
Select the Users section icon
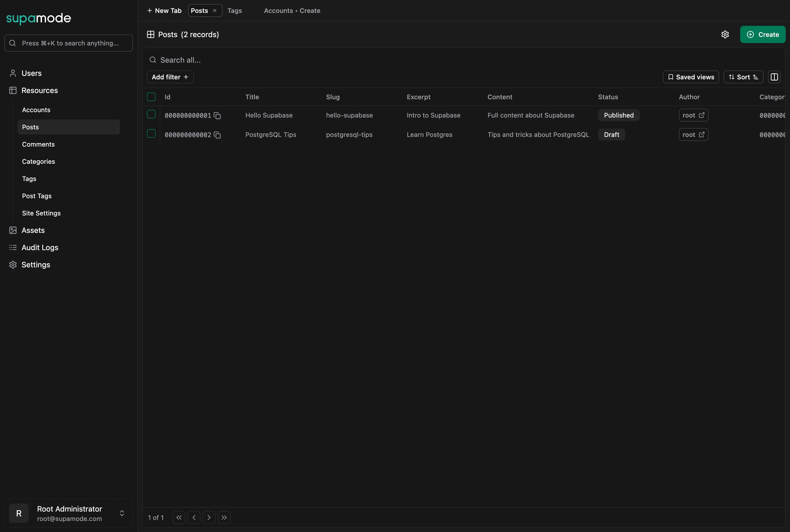13,73
